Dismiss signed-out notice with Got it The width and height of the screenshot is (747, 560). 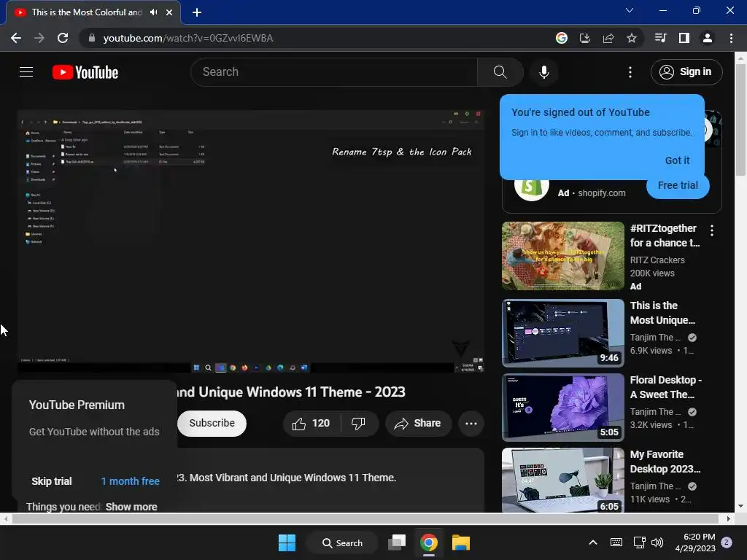[x=677, y=160]
